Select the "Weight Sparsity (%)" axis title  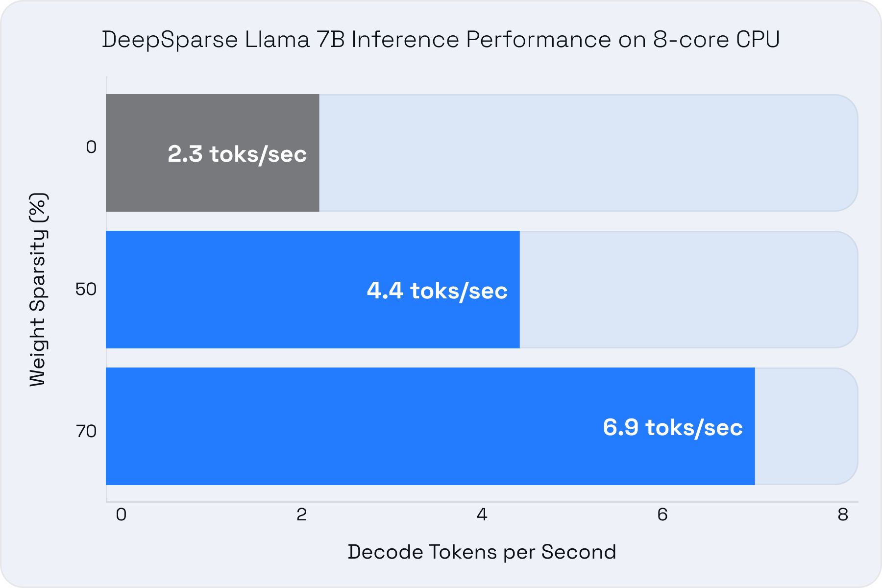(38, 290)
